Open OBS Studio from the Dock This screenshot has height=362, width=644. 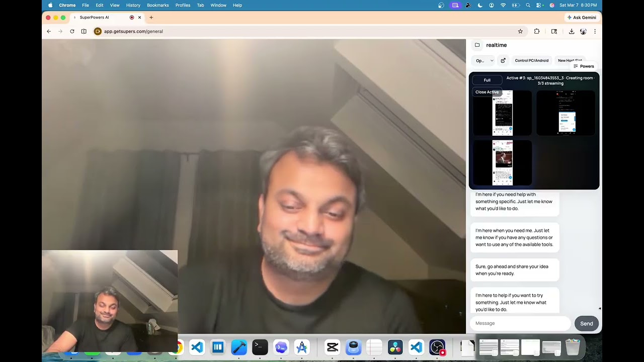[437, 347]
